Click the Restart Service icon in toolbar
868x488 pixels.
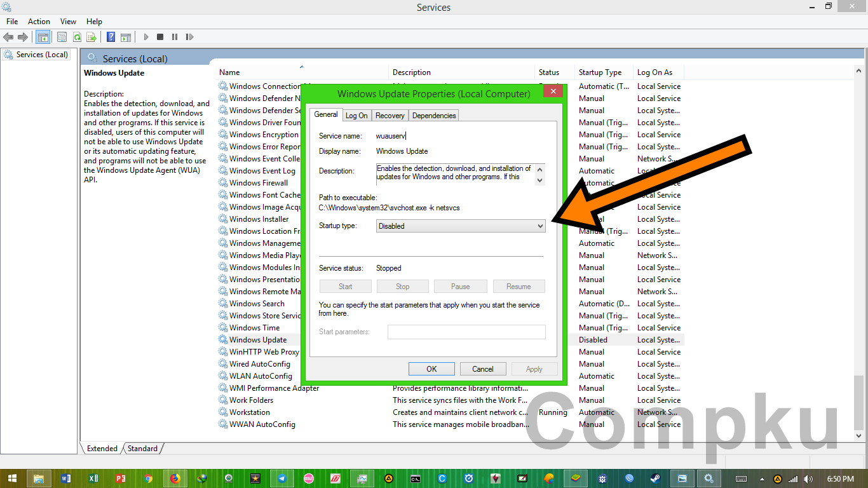point(189,37)
